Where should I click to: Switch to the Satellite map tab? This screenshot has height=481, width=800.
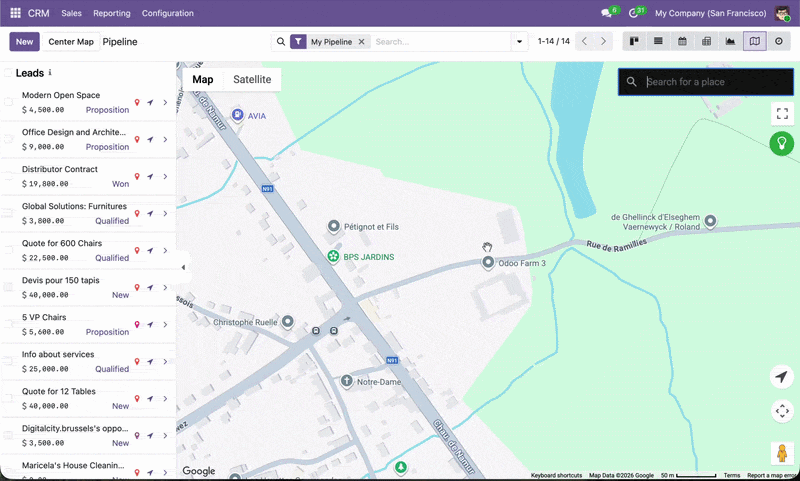(252, 79)
